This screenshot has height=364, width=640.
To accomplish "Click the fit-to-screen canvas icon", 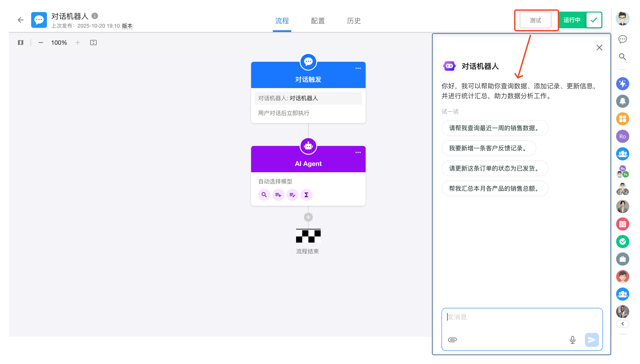I will click(93, 43).
